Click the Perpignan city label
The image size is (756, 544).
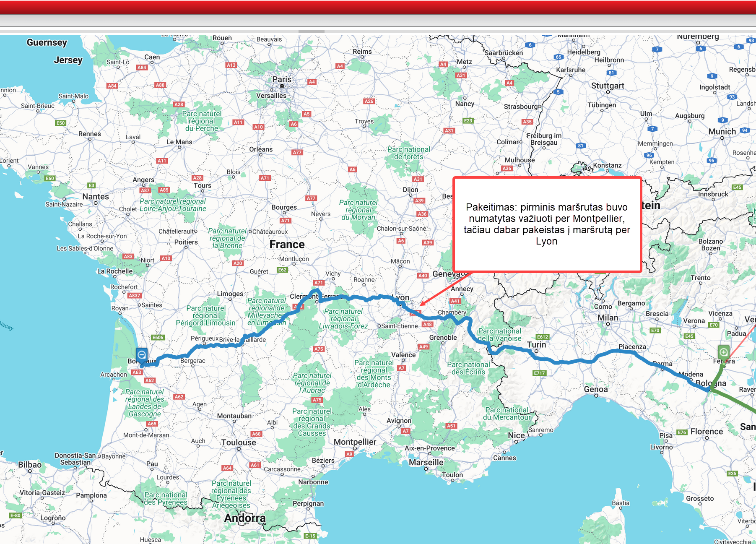(x=308, y=503)
